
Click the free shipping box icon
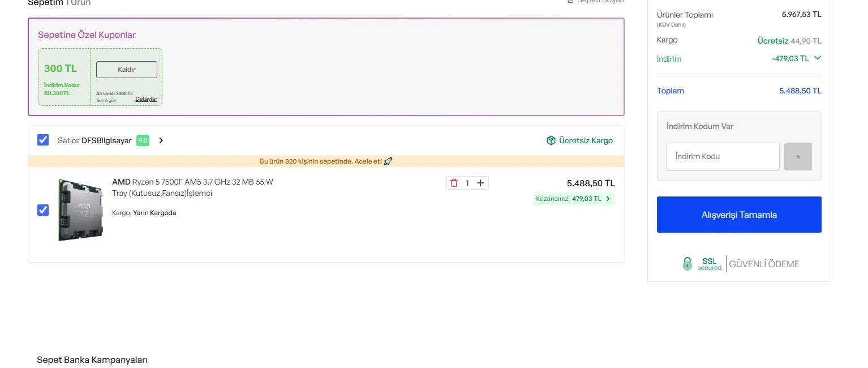click(x=551, y=140)
